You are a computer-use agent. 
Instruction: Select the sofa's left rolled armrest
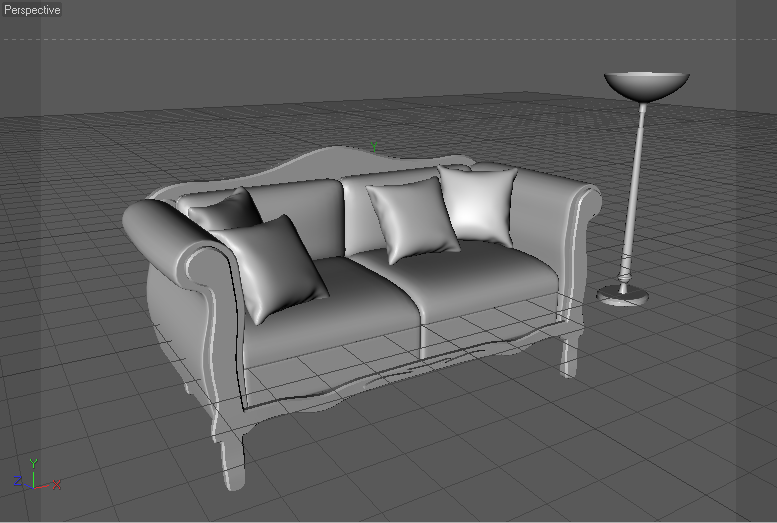click(168, 238)
